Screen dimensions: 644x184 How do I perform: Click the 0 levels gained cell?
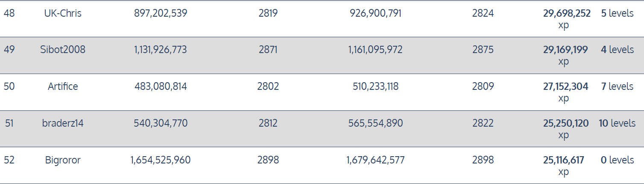pyautogui.click(x=617, y=160)
